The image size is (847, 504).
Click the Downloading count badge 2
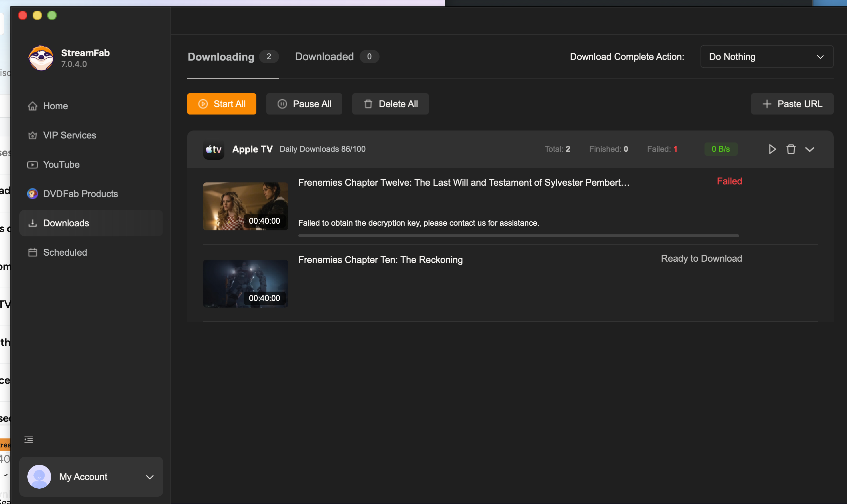(x=269, y=56)
